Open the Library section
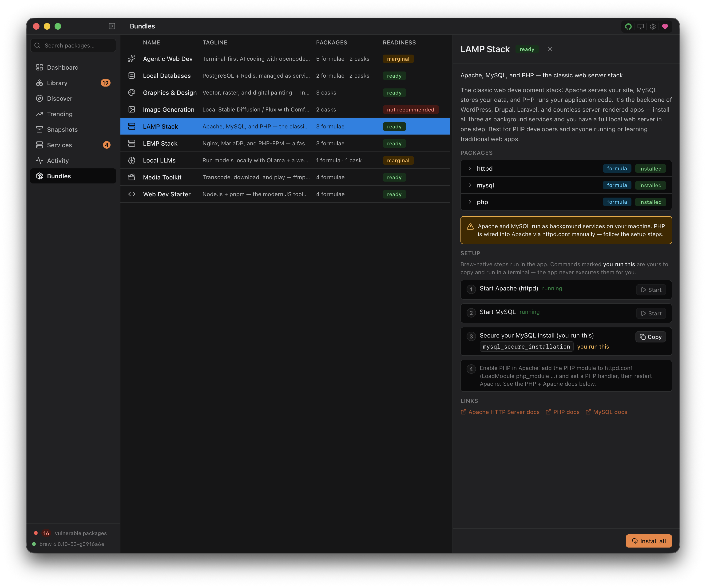The height and width of the screenshot is (588, 706). click(73, 83)
